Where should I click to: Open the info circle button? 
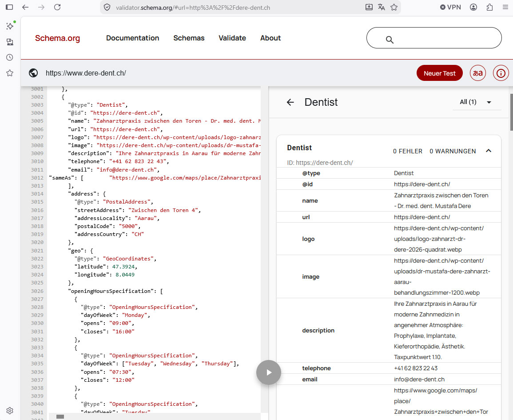[x=501, y=73]
